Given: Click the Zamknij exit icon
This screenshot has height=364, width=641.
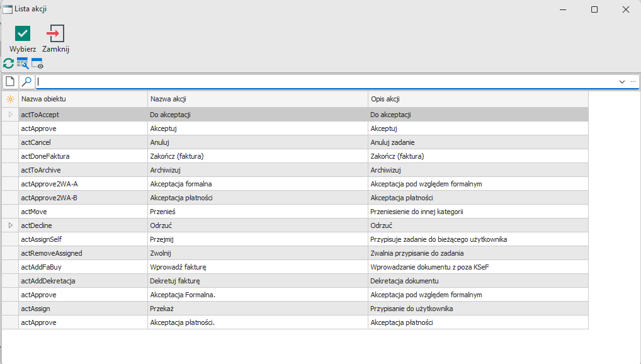Looking at the screenshot, I should [55, 33].
